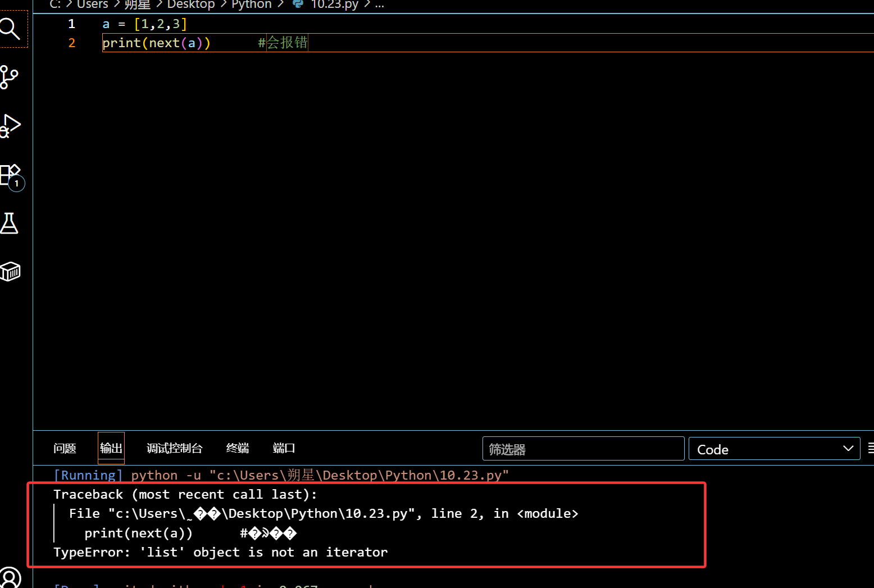Expand the Desktop breadcrumb folder
Image resolution: width=874 pixels, height=588 pixels.
point(190,4)
